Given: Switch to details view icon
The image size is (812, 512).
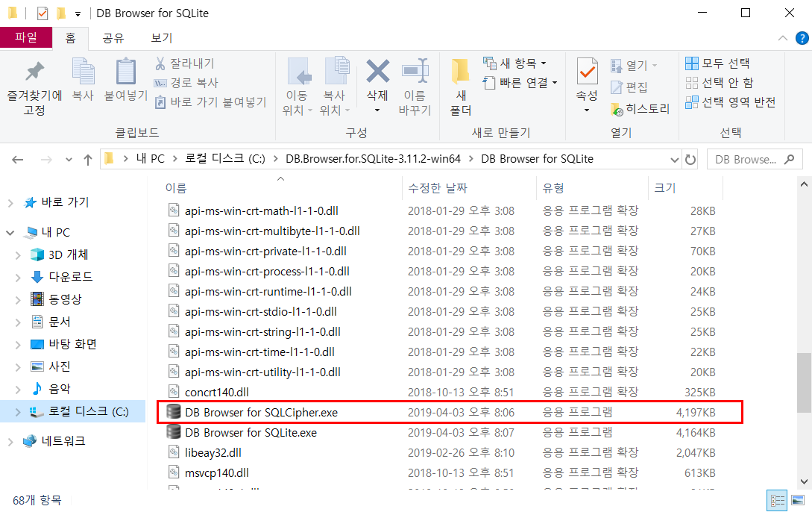Looking at the screenshot, I should 777,501.
